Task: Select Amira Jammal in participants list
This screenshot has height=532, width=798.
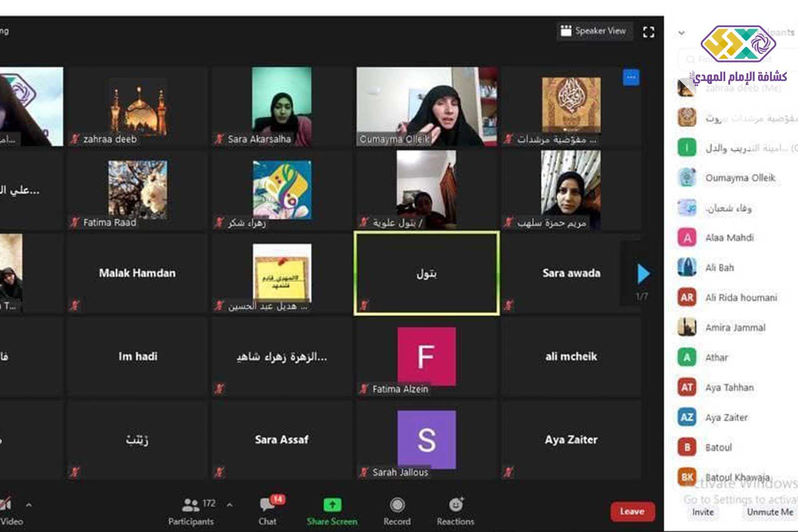Action: 735,328
